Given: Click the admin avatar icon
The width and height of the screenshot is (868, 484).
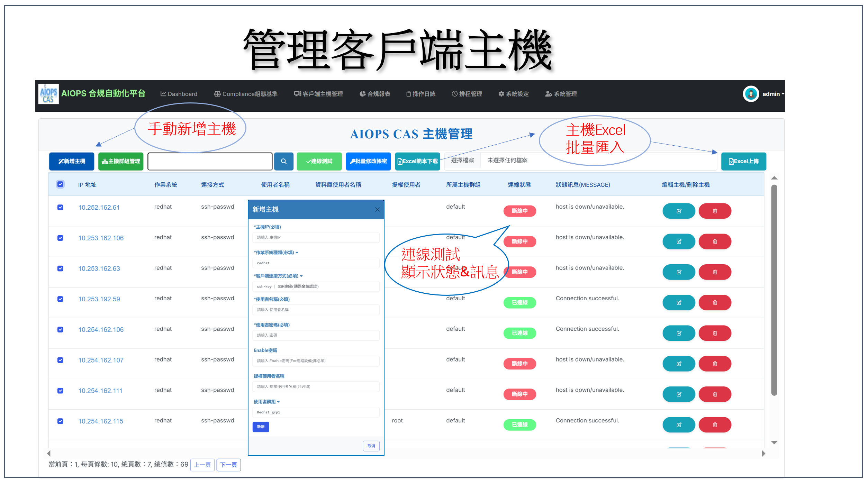Looking at the screenshot, I should pos(750,94).
